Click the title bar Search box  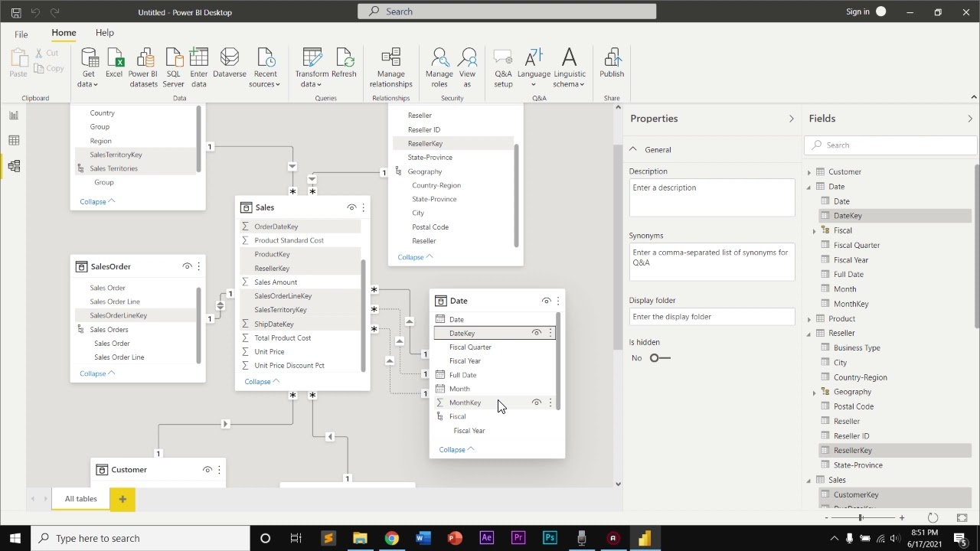507,11
